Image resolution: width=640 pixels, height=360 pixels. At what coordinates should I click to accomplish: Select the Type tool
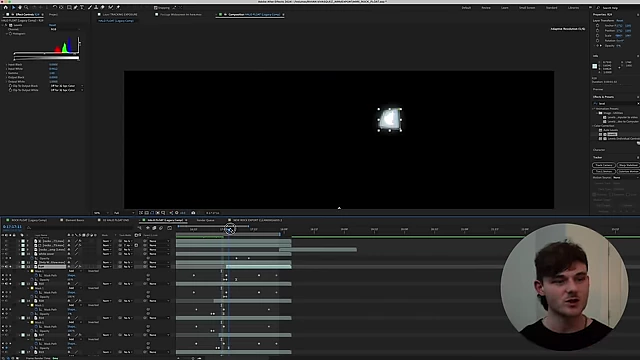(82, 7)
